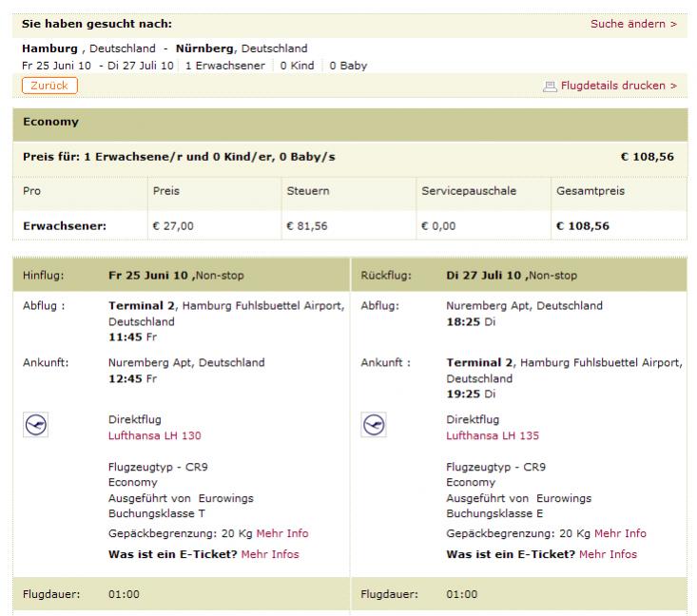
Task: Click the Gesamtpreis value € 108,56
Action: tap(583, 226)
